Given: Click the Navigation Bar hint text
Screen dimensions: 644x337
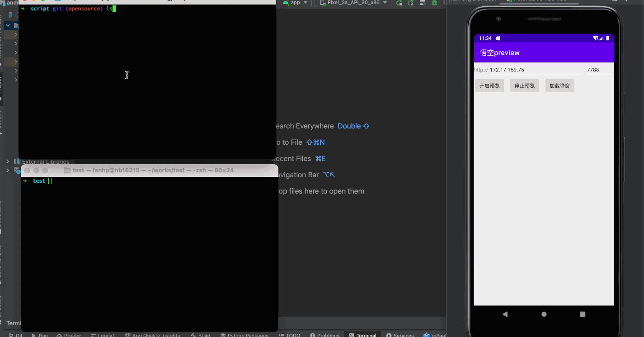Looking at the screenshot, I should [298, 175].
